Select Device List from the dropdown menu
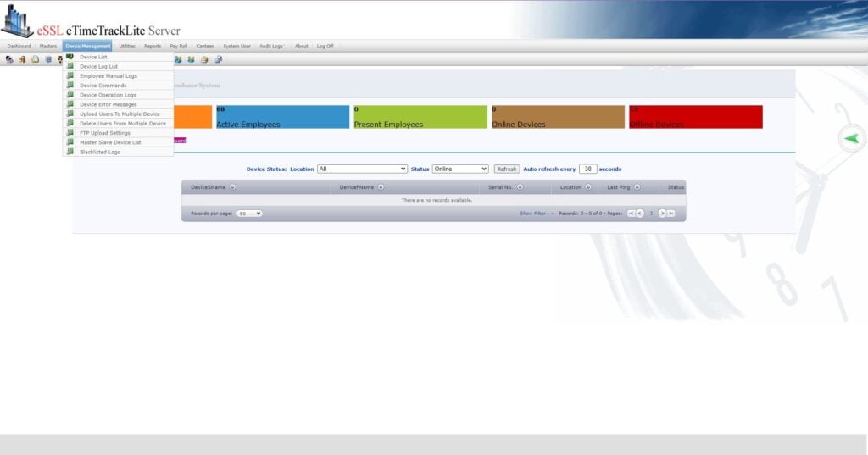This screenshot has height=455, width=868. tap(119, 57)
